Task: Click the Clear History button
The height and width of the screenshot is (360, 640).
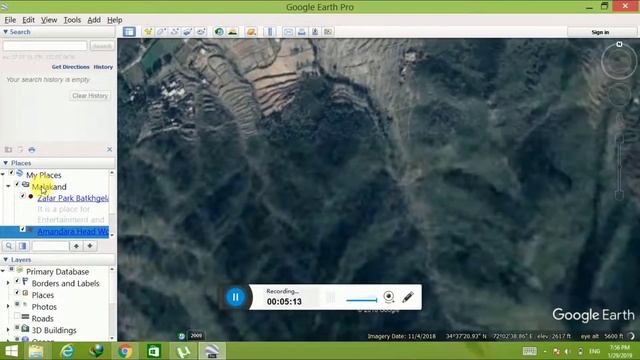Action: (90, 96)
